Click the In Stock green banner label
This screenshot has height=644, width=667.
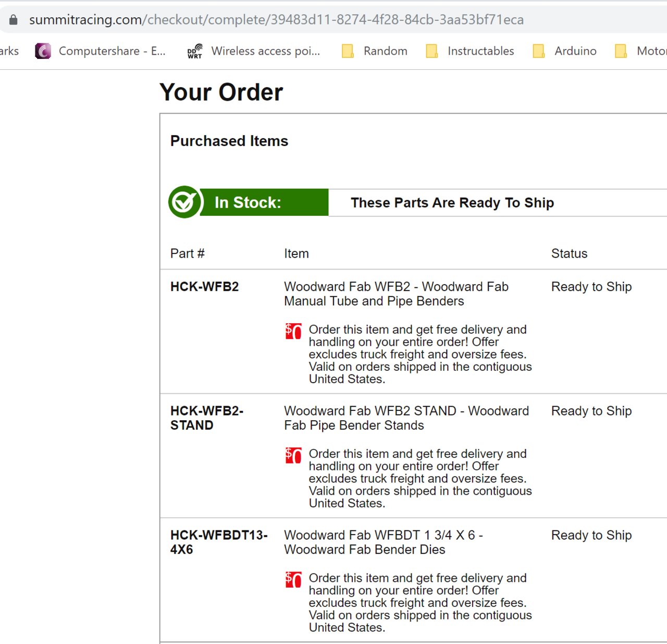pos(264,202)
